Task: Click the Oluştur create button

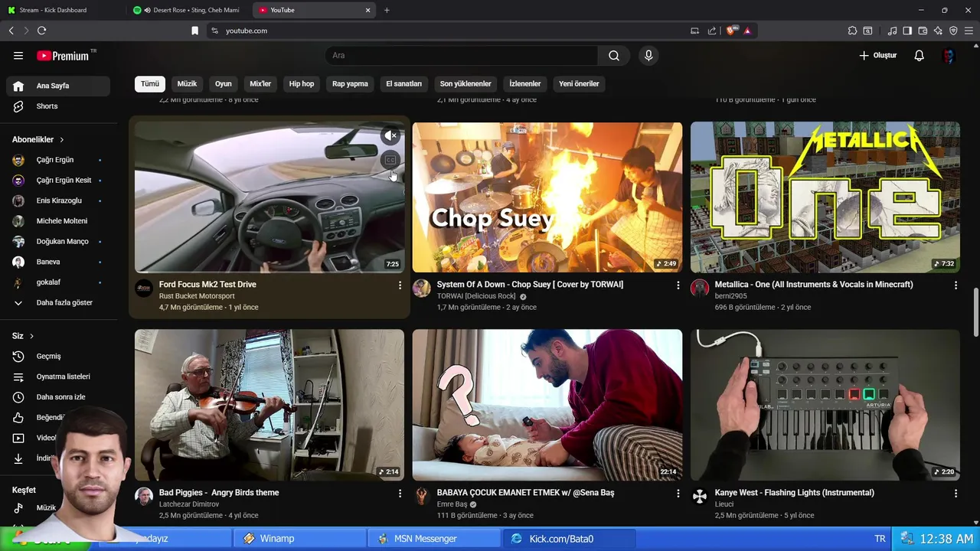Action: click(x=877, y=56)
